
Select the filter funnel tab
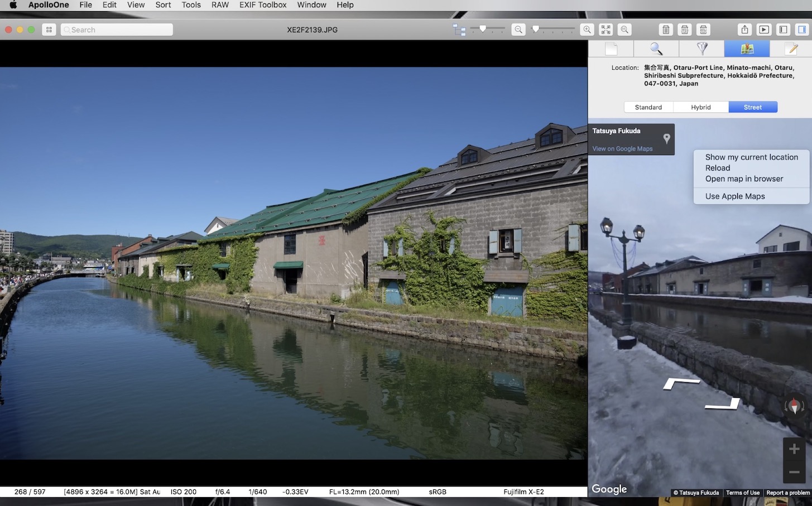pos(702,49)
